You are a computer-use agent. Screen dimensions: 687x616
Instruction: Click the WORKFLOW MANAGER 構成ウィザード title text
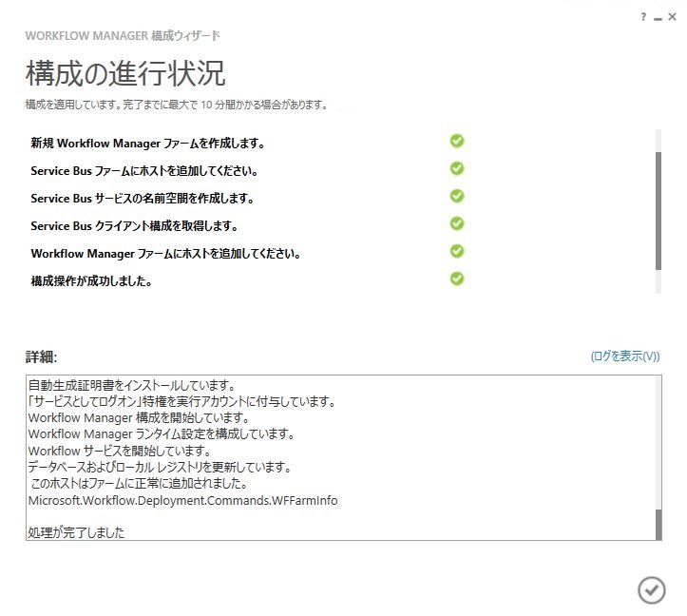click(123, 36)
